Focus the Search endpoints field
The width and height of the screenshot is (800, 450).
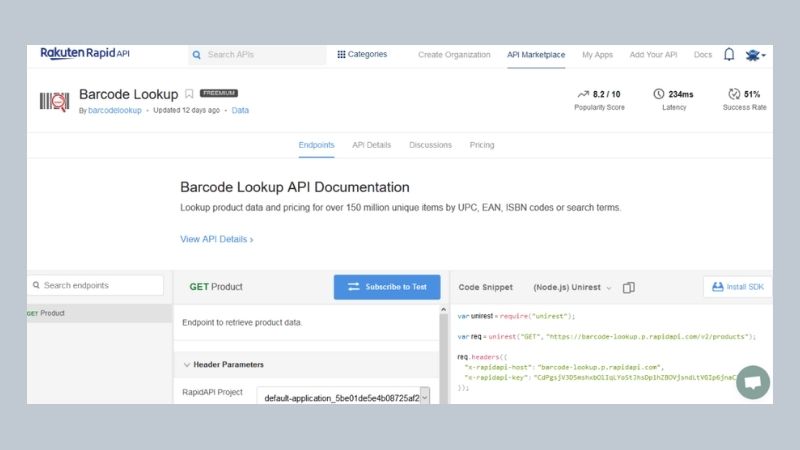[96, 285]
